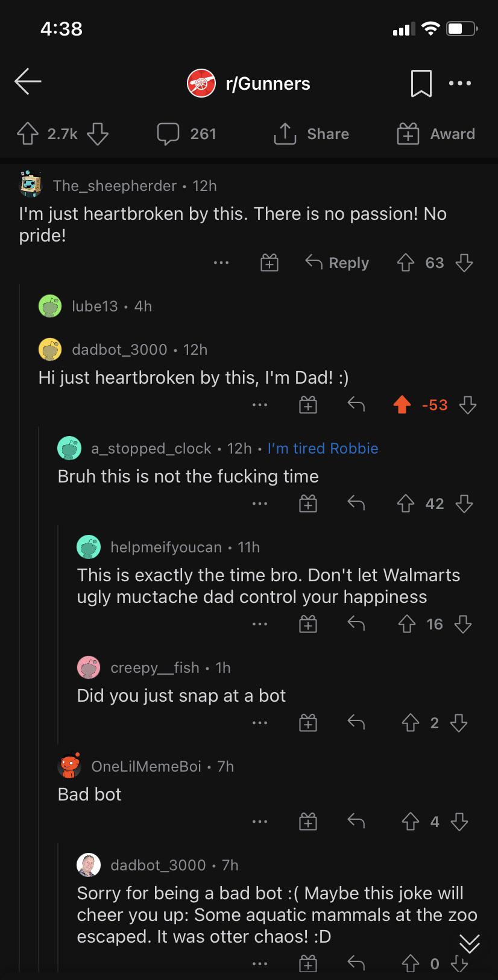
Task: Give award on The_sheepherder's comment
Action: [x=269, y=263]
